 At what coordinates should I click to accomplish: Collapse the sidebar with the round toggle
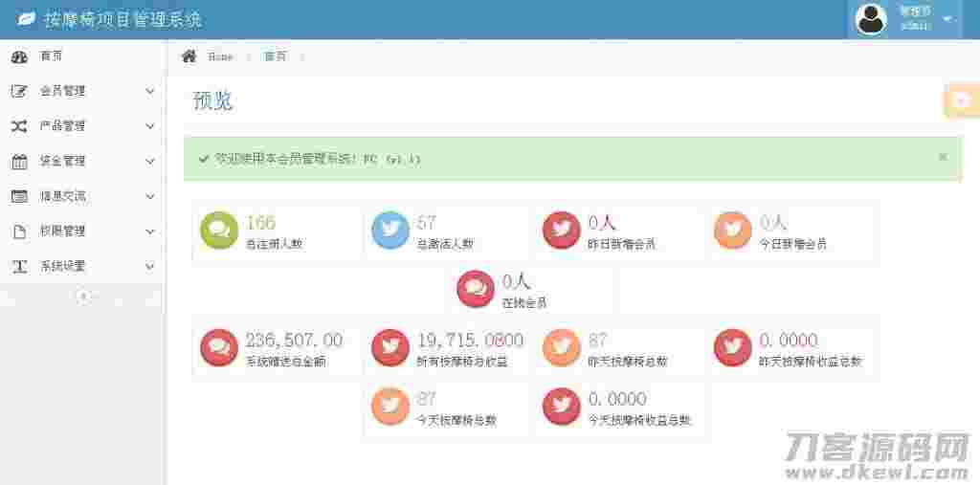pyautogui.click(x=82, y=297)
